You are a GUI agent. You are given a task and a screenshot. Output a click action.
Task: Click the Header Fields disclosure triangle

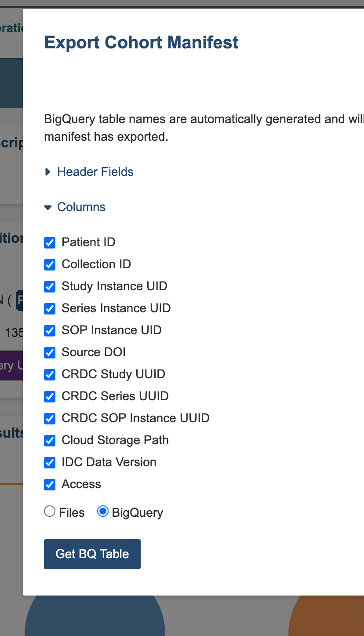48,172
